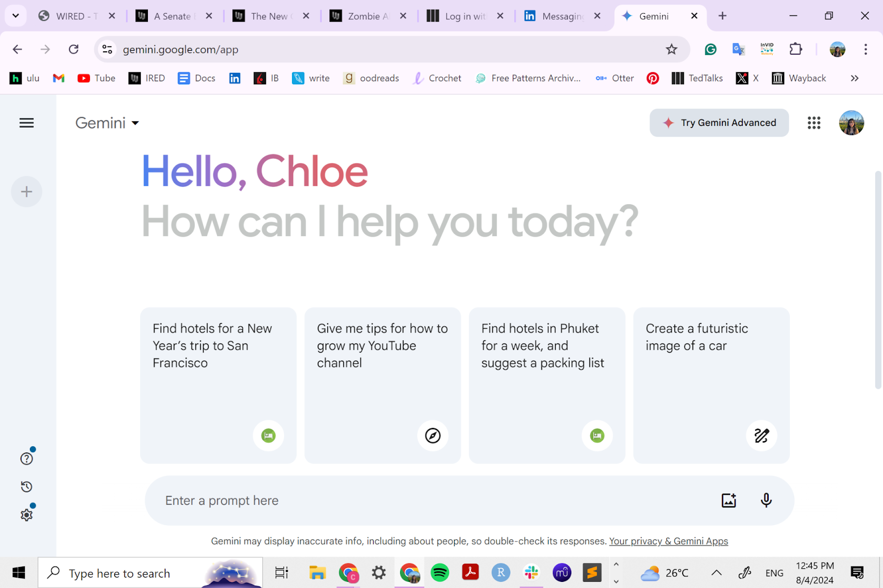Screen dimensions: 883x588
Task: Click the page vertical scrollbar
Action: [878, 280]
